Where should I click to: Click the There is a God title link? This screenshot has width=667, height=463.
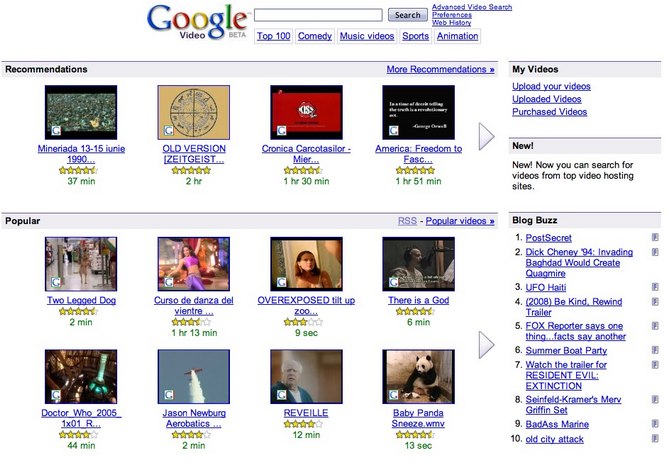419,300
